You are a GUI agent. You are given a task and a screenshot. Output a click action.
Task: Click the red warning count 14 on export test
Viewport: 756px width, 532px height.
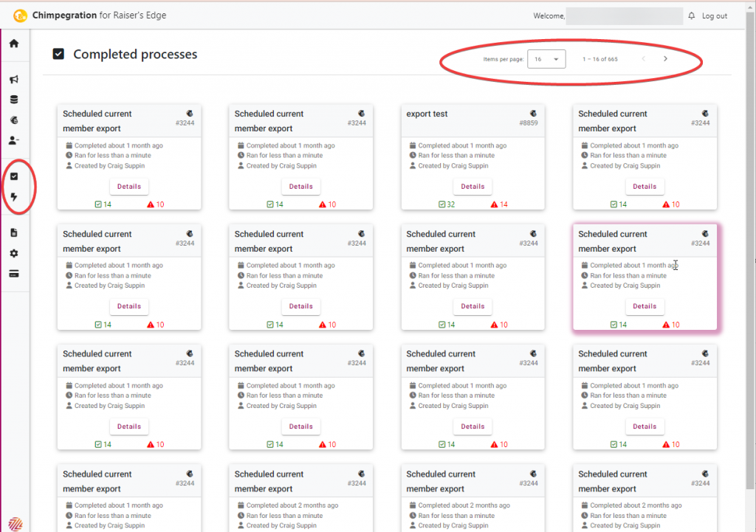(x=499, y=204)
